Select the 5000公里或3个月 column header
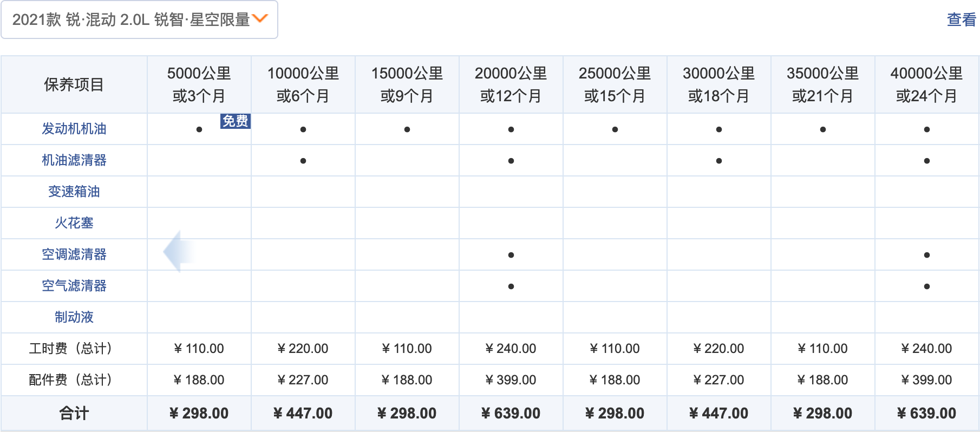 click(x=199, y=84)
